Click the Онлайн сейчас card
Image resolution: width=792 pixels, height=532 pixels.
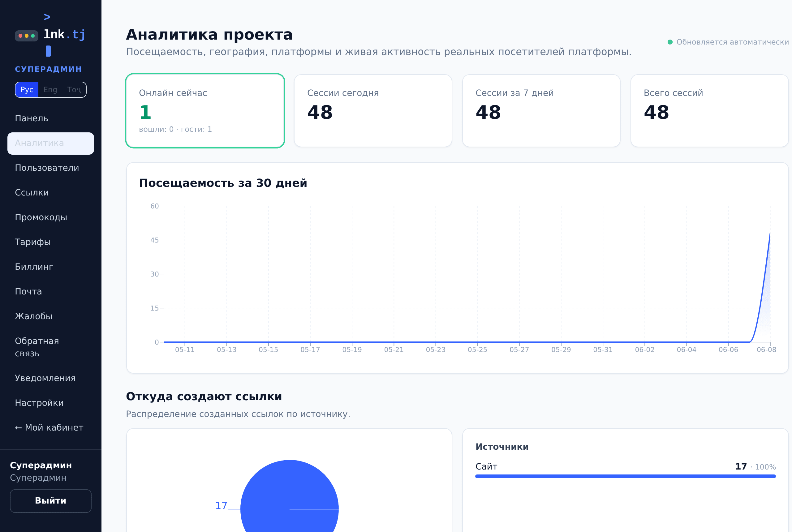click(x=205, y=111)
